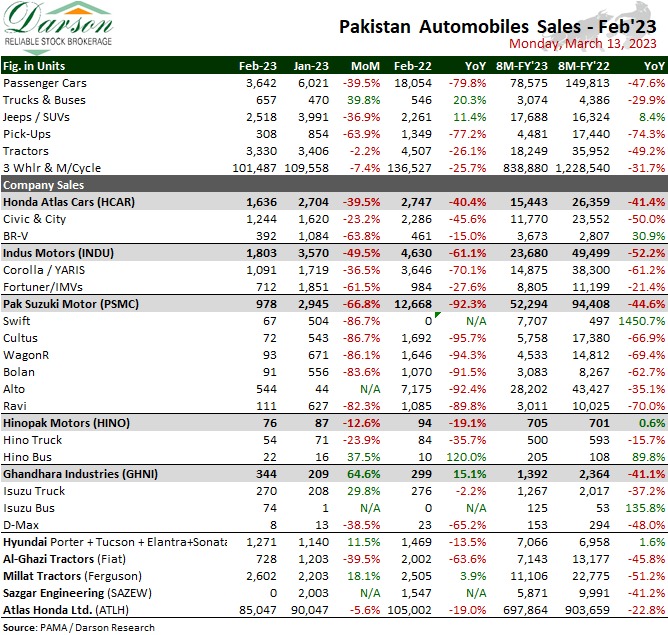Select the 'Hino Truck' row label

pos(32,440)
